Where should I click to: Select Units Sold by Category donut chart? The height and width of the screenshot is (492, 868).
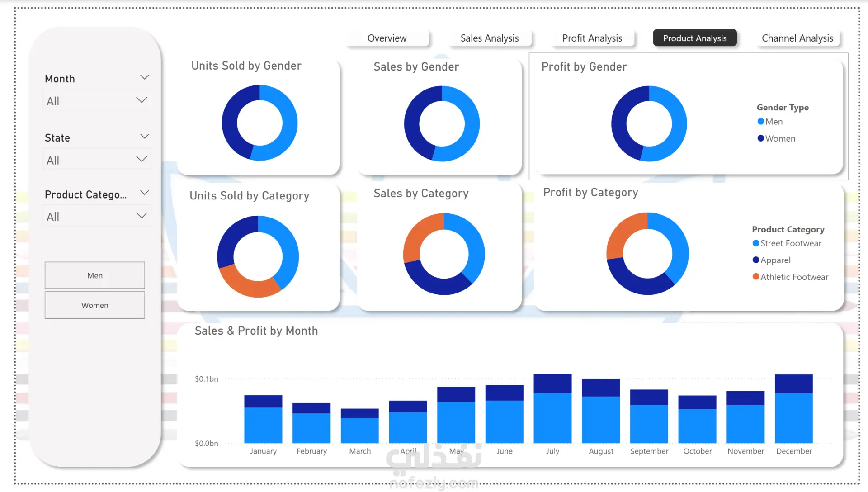258,256
